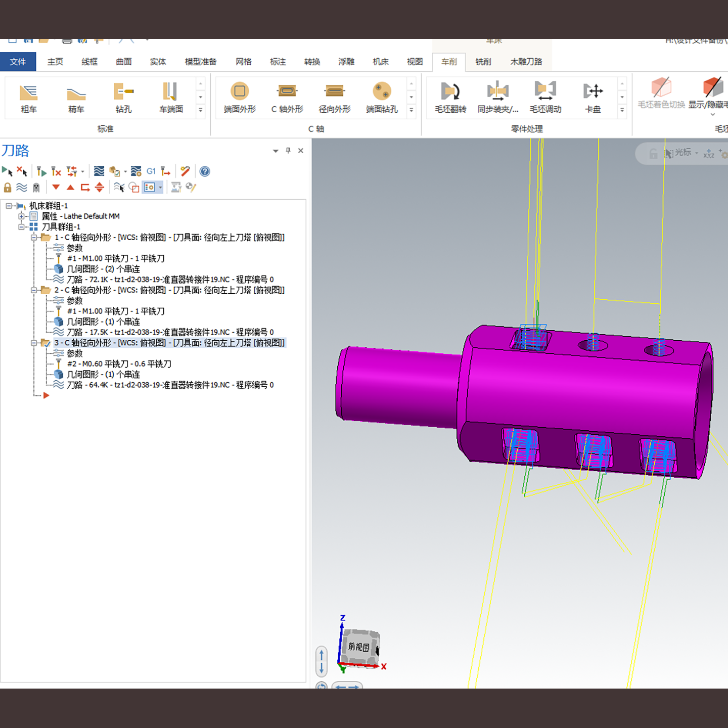The image size is (728, 728).
Task: Regenerate all selected operations
Action: (41, 171)
